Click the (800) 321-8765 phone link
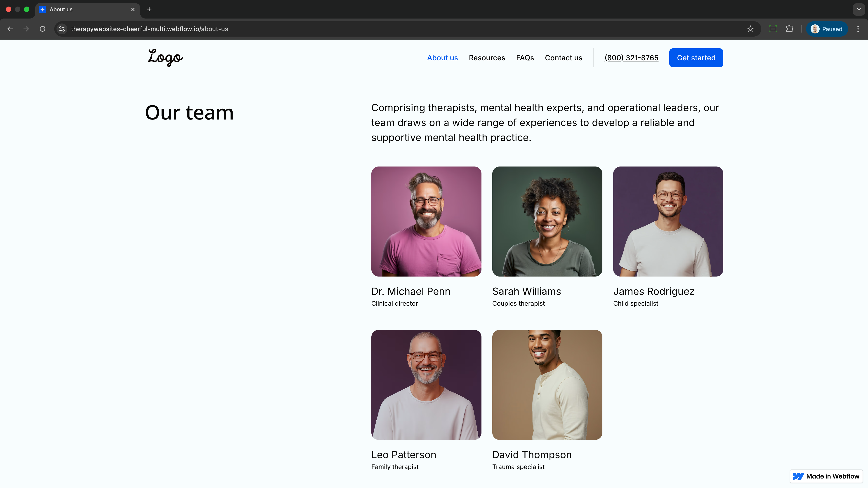Screen dimensions: 868x488 pos(631,58)
